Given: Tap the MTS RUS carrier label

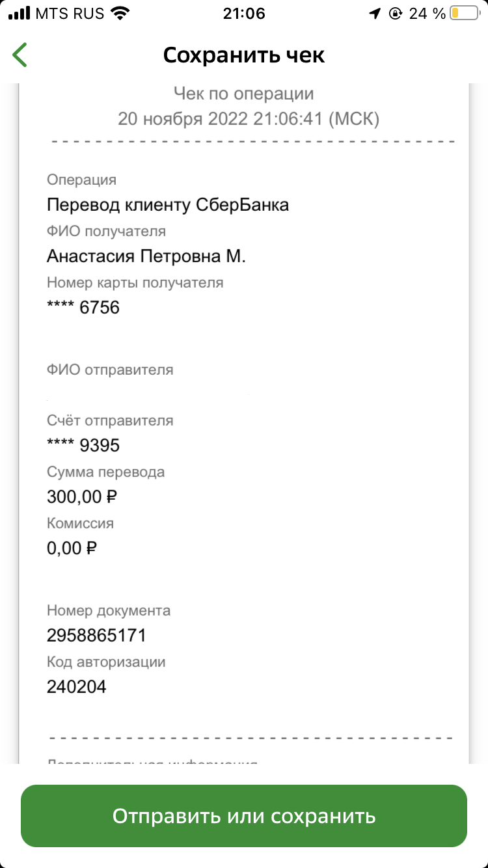Looking at the screenshot, I should click(70, 13).
